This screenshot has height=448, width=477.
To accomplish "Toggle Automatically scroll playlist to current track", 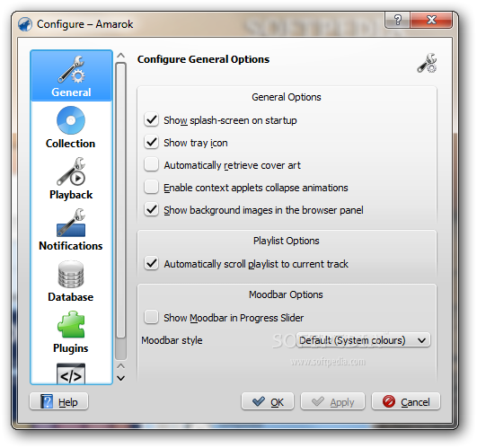I will pos(151,264).
